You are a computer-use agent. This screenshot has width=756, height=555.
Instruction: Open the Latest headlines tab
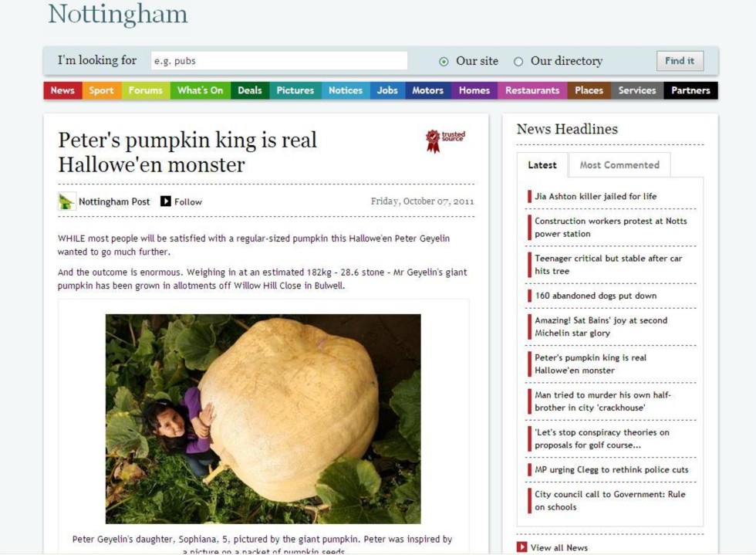click(542, 165)
